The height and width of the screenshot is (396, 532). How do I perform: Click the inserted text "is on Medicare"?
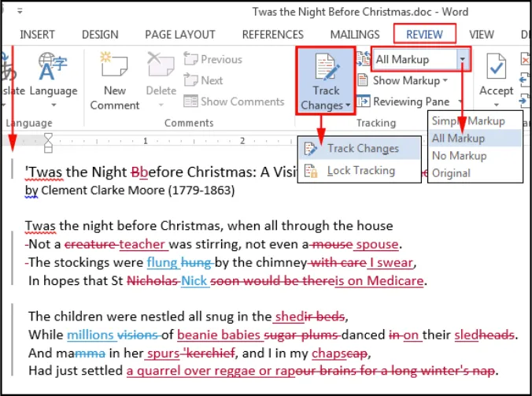[379, 281]
